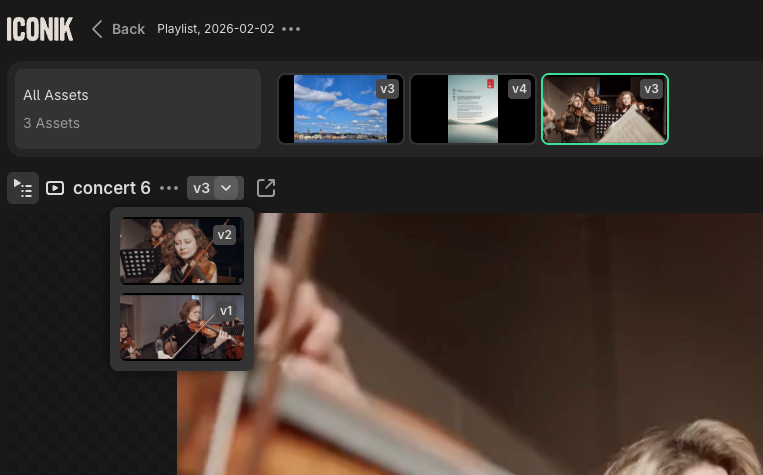Click the 3 Assets count text
The height and width of the screenshot is (475, 763).
52,123
